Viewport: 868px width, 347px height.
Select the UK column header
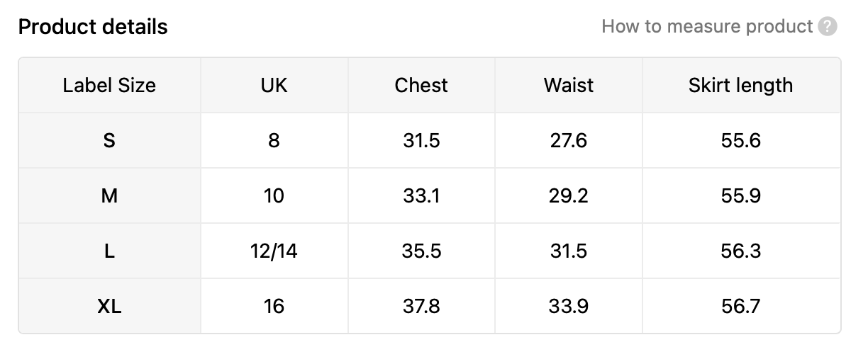pos(274,86)
